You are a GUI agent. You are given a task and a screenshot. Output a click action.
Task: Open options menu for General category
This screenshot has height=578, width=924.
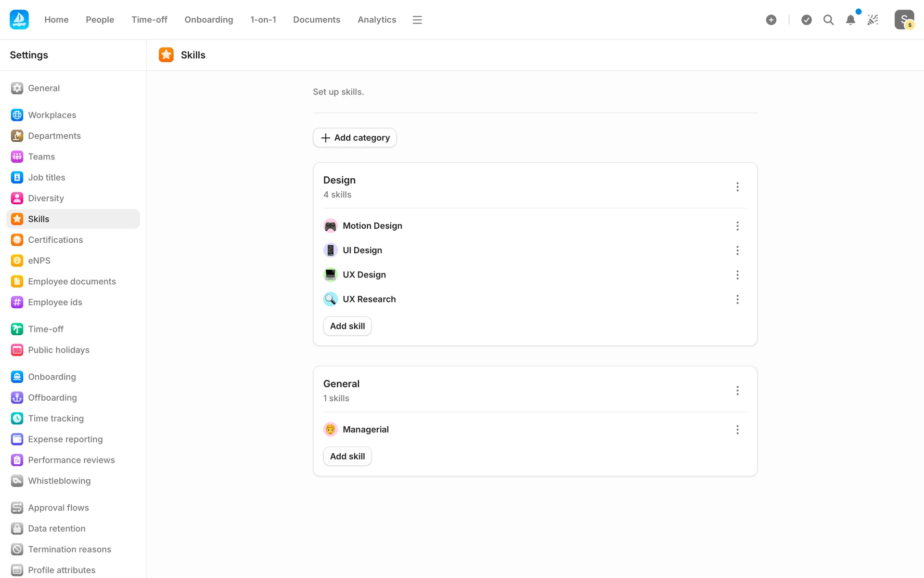pos(737,391)
